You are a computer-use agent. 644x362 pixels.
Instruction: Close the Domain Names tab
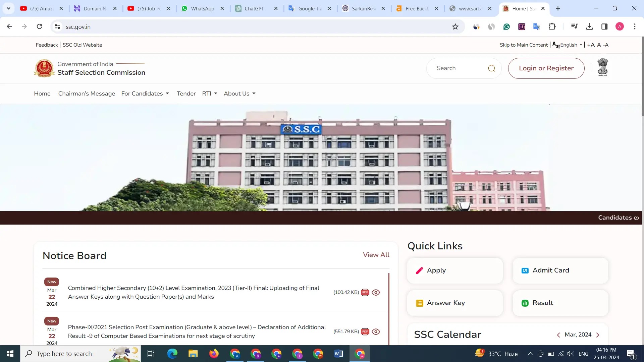tap(115, 9)
